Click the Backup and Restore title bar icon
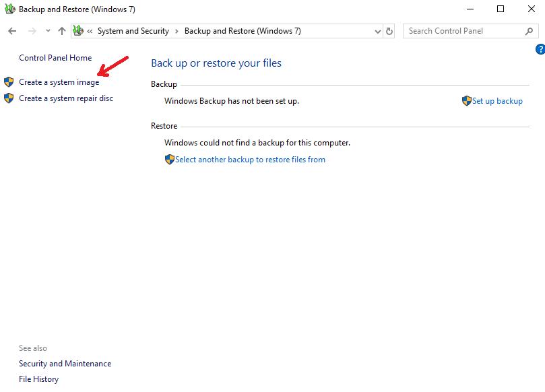Screen dimensions: 545x392 9,9
